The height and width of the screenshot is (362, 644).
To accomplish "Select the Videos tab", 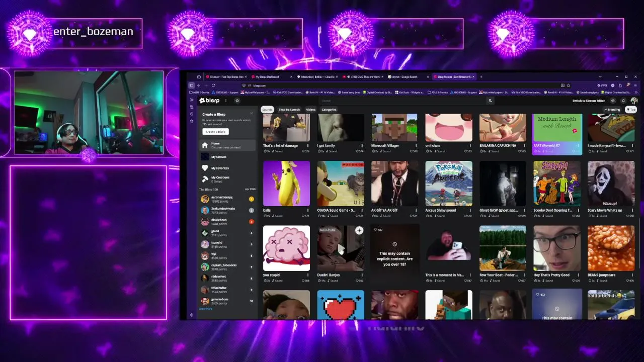I will coord(310,110).
